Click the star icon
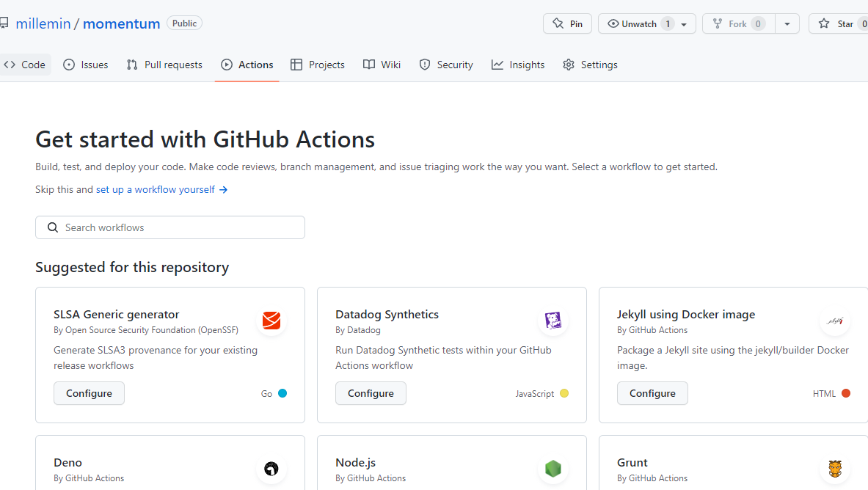868x490 pixels. (824, 23)
